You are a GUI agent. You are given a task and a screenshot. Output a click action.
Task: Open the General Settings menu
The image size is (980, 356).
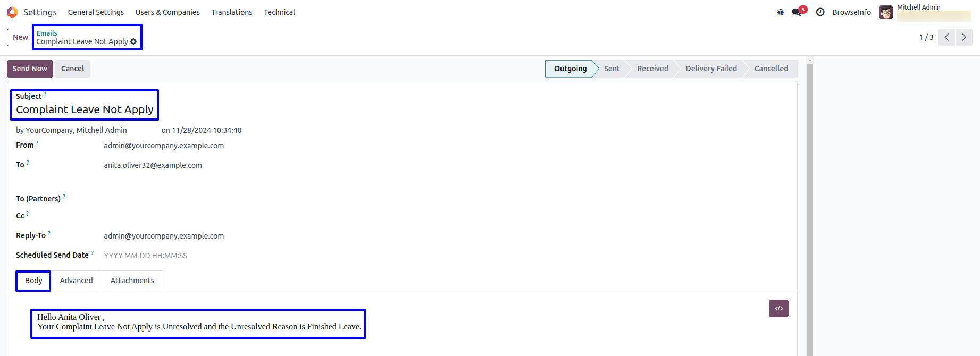pyautogui.click(x=96, y=12)
